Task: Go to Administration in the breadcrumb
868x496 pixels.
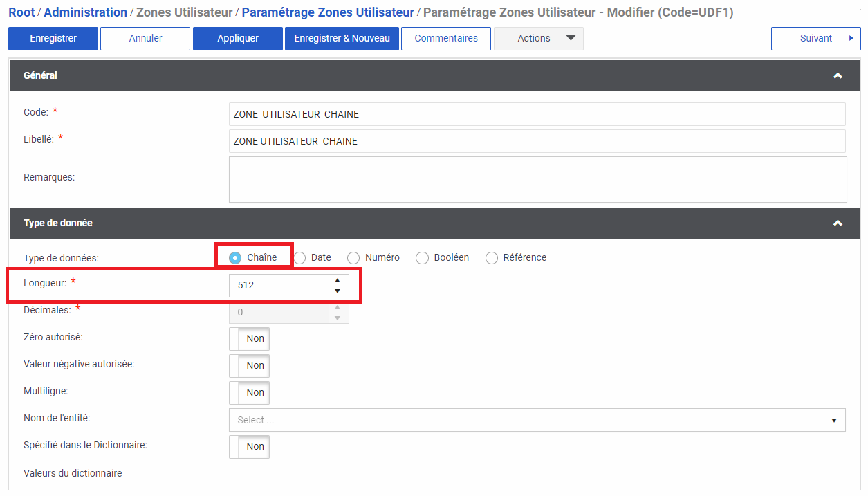Action: pos(85,12)
